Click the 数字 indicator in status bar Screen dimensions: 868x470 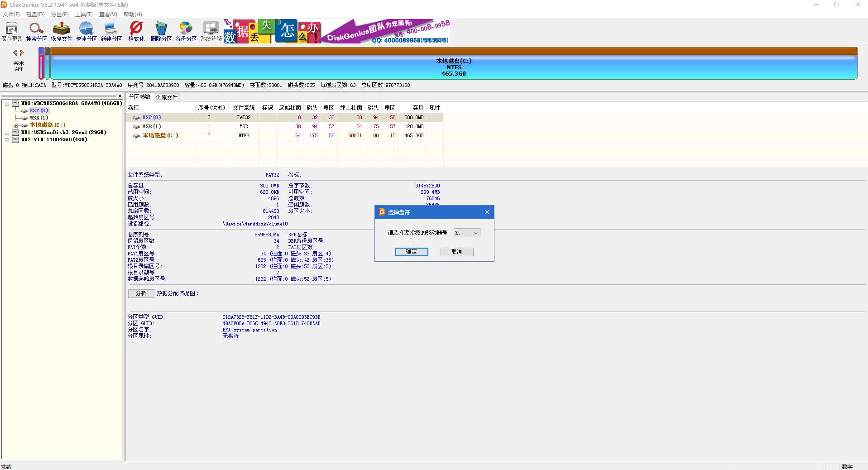(847, 467)
